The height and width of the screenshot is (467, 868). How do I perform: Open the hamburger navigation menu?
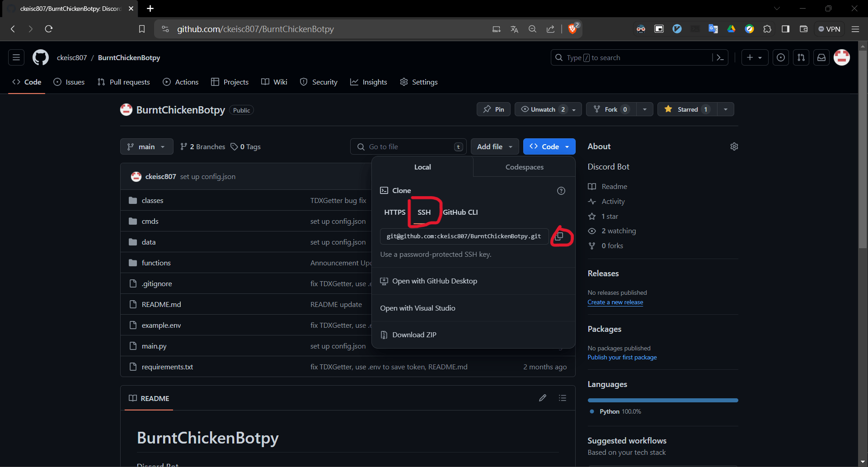coord(16,57)
